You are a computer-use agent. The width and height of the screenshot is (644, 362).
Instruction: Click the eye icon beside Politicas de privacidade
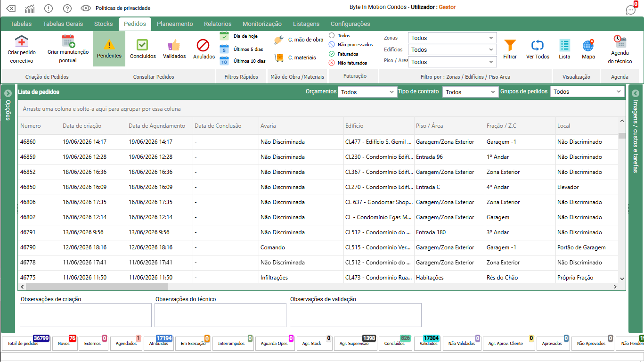[86, 8]
